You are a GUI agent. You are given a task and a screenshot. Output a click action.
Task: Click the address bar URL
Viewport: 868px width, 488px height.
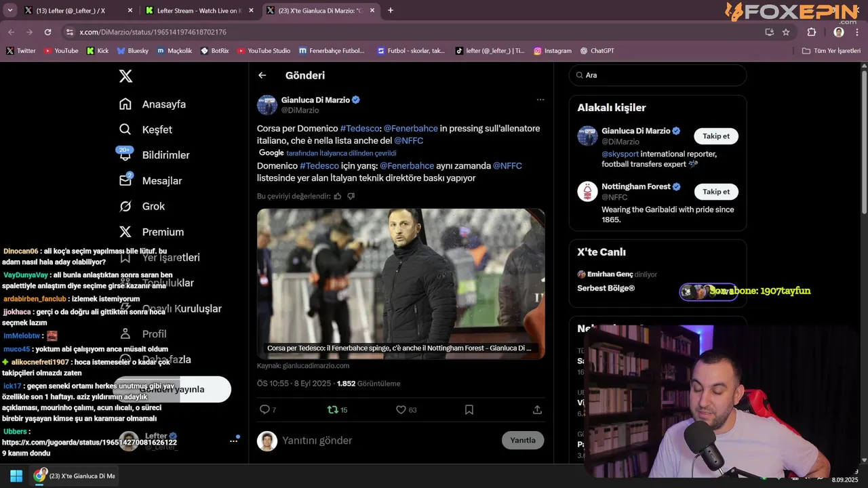[x=153, y=32]
